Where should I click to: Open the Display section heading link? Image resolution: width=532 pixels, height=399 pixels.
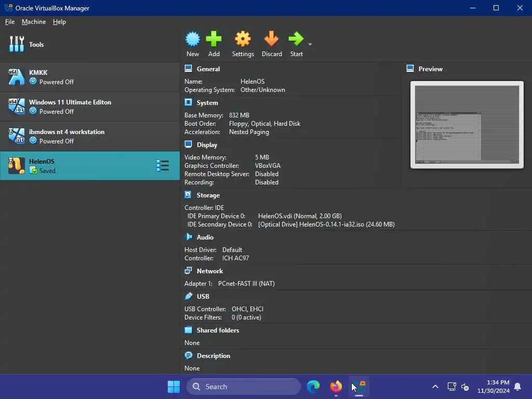click(x=207, y=145)
